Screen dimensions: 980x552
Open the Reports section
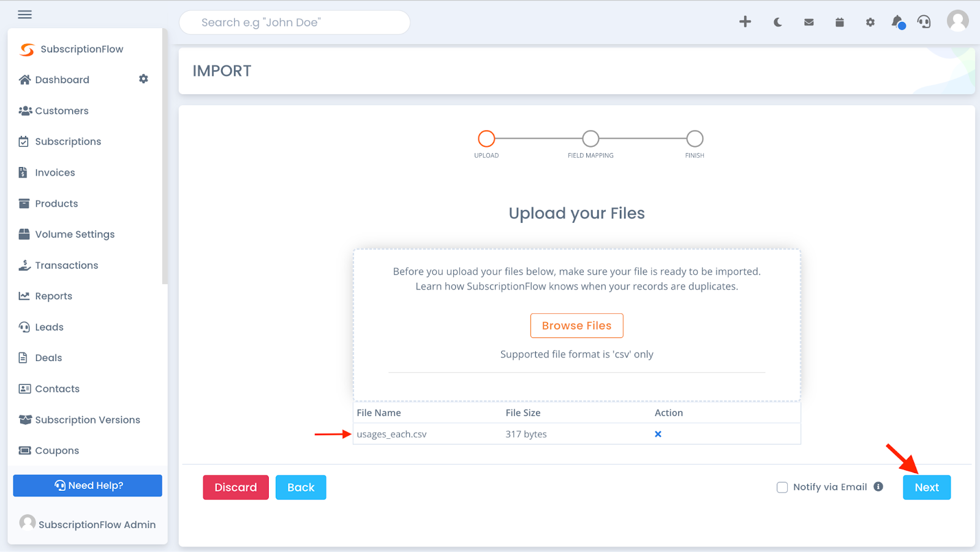(53, 296)
